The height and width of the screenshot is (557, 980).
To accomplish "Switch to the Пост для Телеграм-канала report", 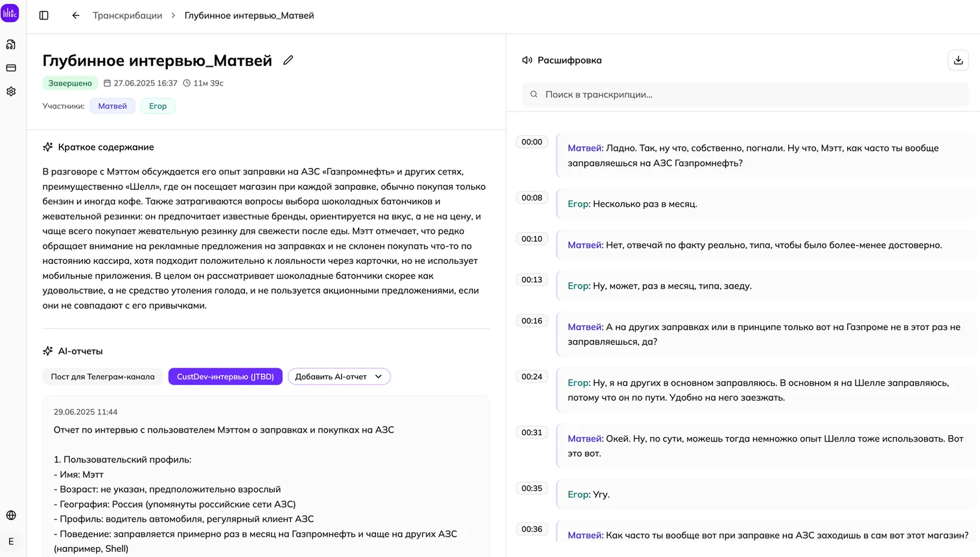I will tap(104, 376).
